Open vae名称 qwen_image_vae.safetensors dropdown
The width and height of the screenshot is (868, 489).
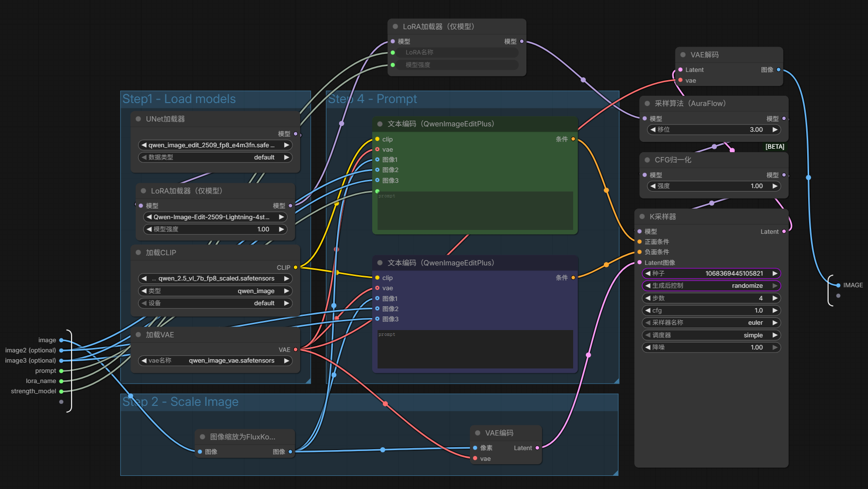pyautogui.click(x=215, y=361)
